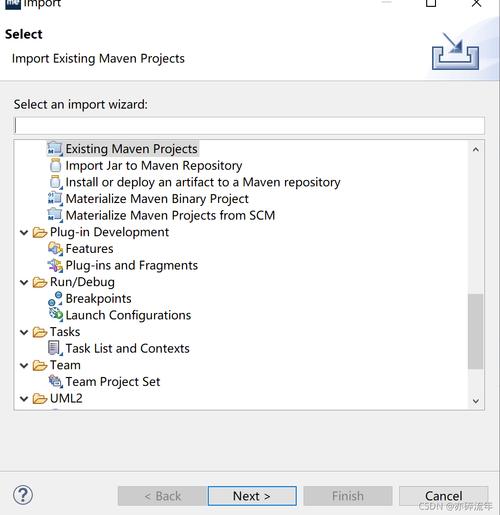
Task: Select the Existing Maven Projects icon
Action: coord(55,149)
